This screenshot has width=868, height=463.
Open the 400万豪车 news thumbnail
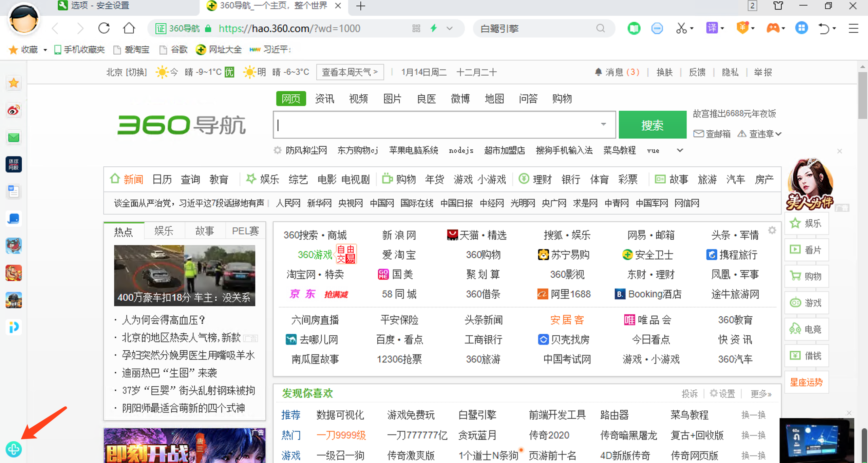(x=185, y=275)
